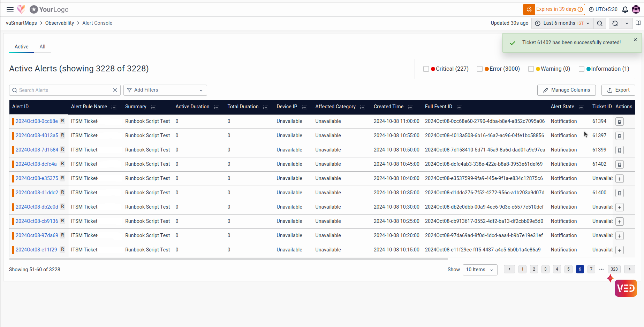Expand the Add Filters dropdown
Viewport: 644px width, 327px height.
tap(165, 90)
